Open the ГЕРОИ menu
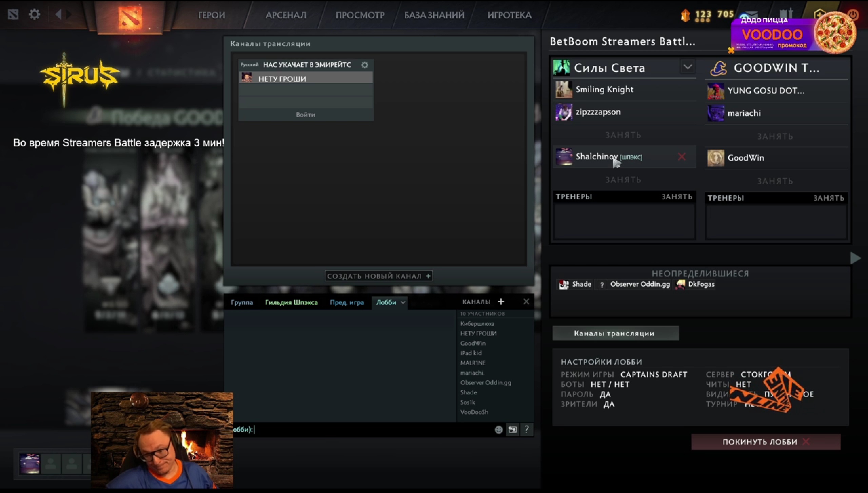The height and width of the screenshot is (493, 868). tap(211, 15)
